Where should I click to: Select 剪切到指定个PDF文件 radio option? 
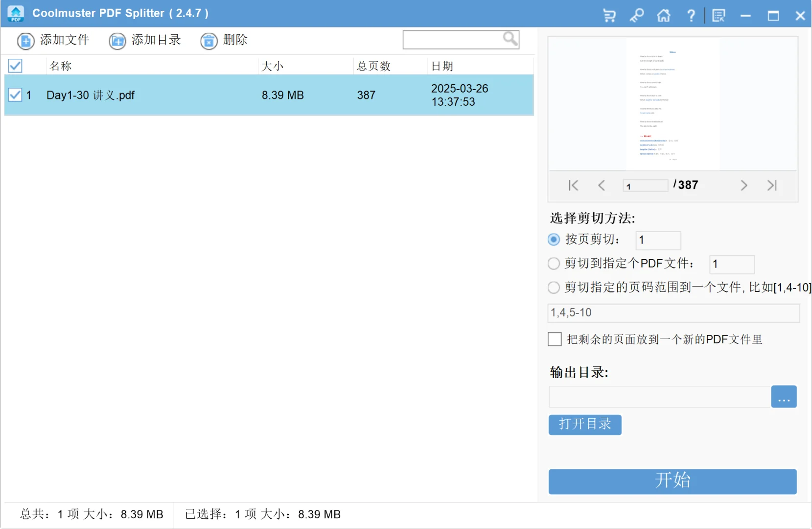pos(554,264)
